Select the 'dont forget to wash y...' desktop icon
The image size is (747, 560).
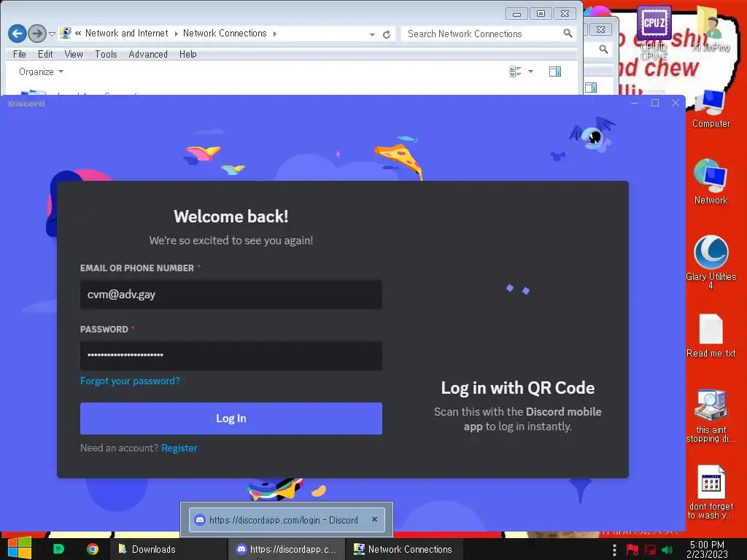pos(711,492)
